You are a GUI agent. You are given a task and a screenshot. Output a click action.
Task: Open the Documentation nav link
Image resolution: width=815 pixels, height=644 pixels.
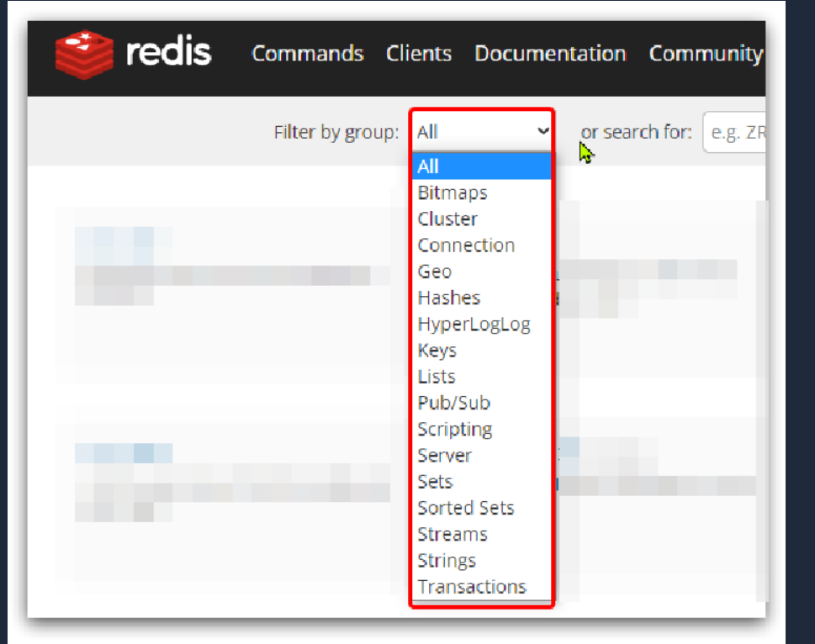click(x=550, y=54)
